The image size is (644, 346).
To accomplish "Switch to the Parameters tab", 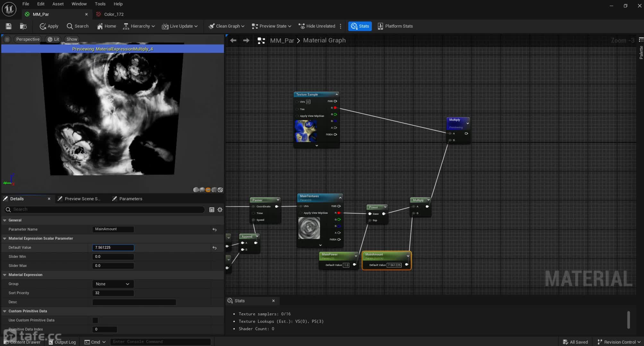I will pyautogui.click(x=127, y=199).
